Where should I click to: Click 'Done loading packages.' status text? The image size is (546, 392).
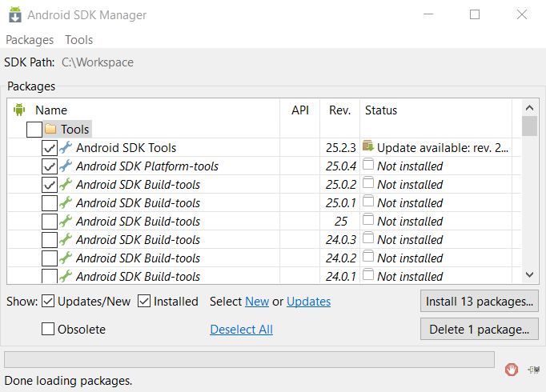pos(68,381)
